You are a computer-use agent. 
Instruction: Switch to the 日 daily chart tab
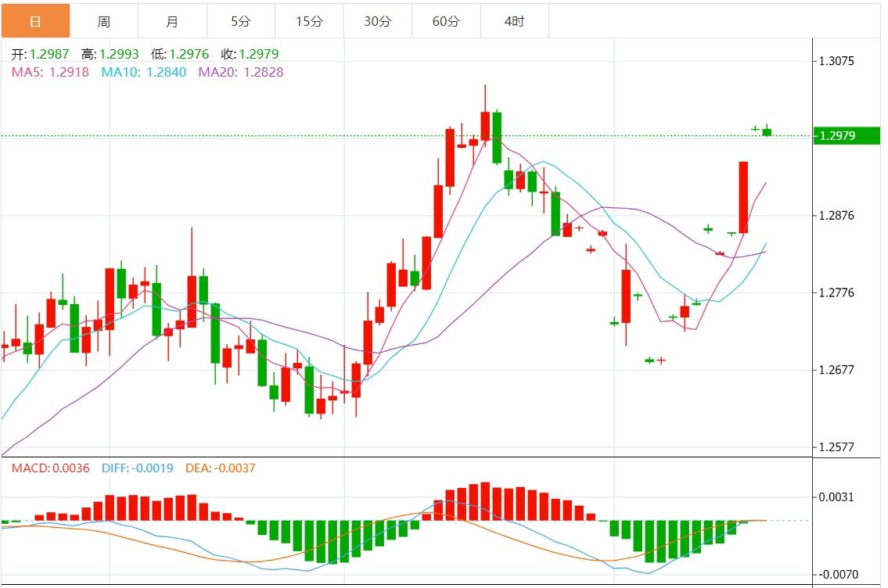click(35, 21)
